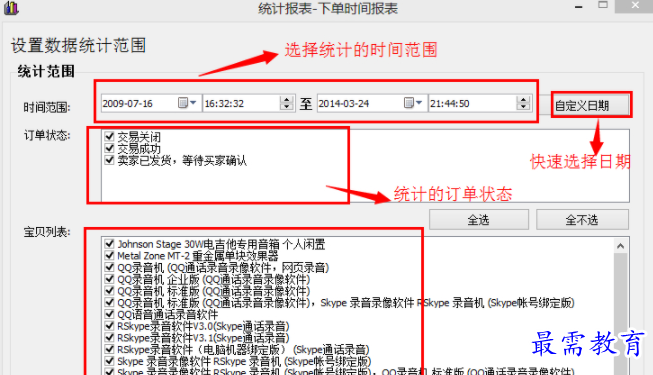
Task: Toggle 卖家已发货，等待买家确认 checkbox
Action: pyautogui.click(x=109, y=160)
